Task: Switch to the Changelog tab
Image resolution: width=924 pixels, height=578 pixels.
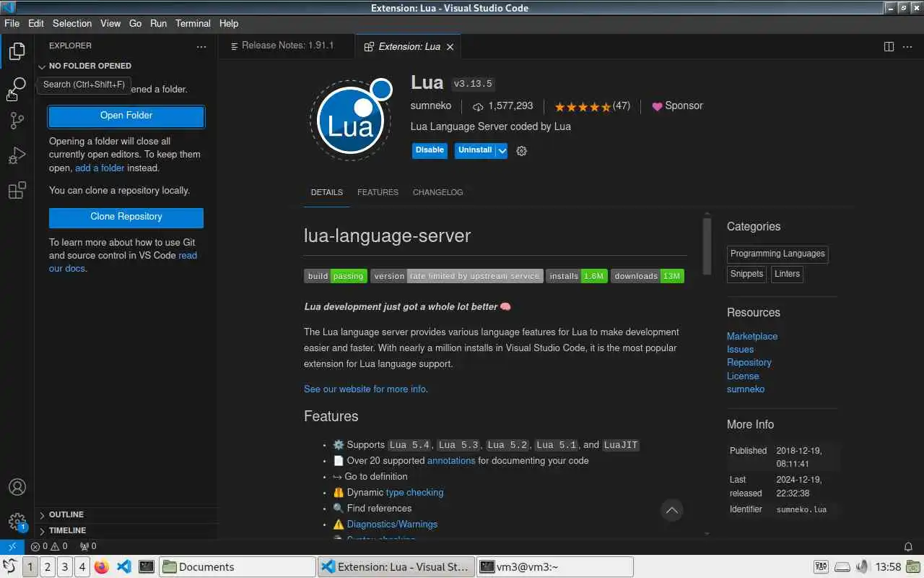Action: pos(437,192)
